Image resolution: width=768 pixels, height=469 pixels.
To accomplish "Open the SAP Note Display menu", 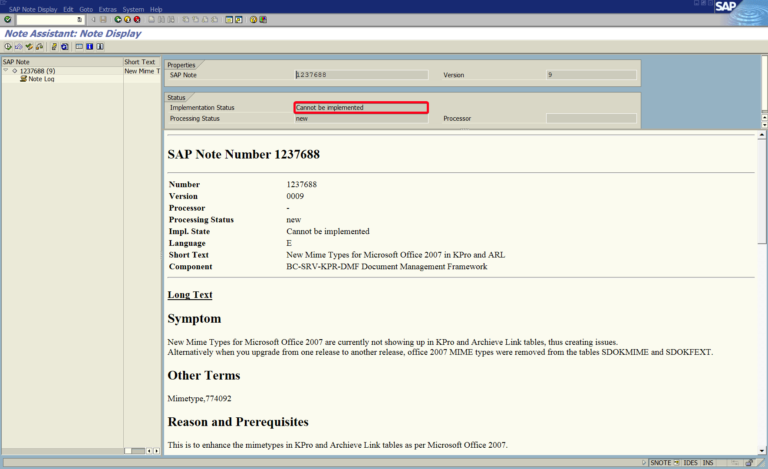I will (33, 9).
